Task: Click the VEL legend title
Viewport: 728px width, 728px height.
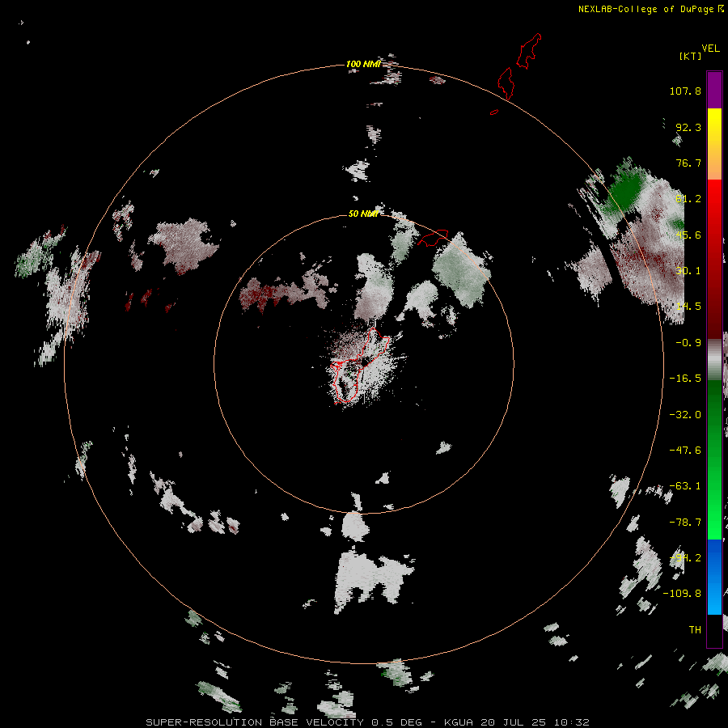Action: tap(710, 49)
